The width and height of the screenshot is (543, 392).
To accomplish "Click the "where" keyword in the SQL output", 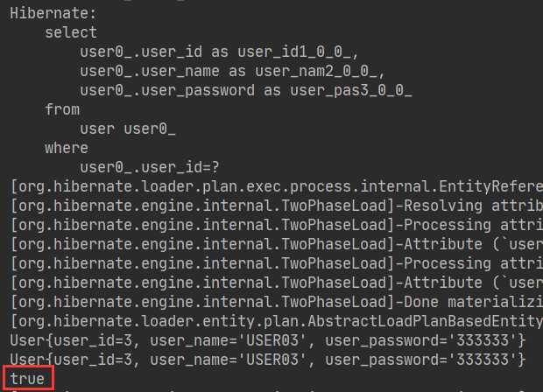I will (x=67, y=149).
